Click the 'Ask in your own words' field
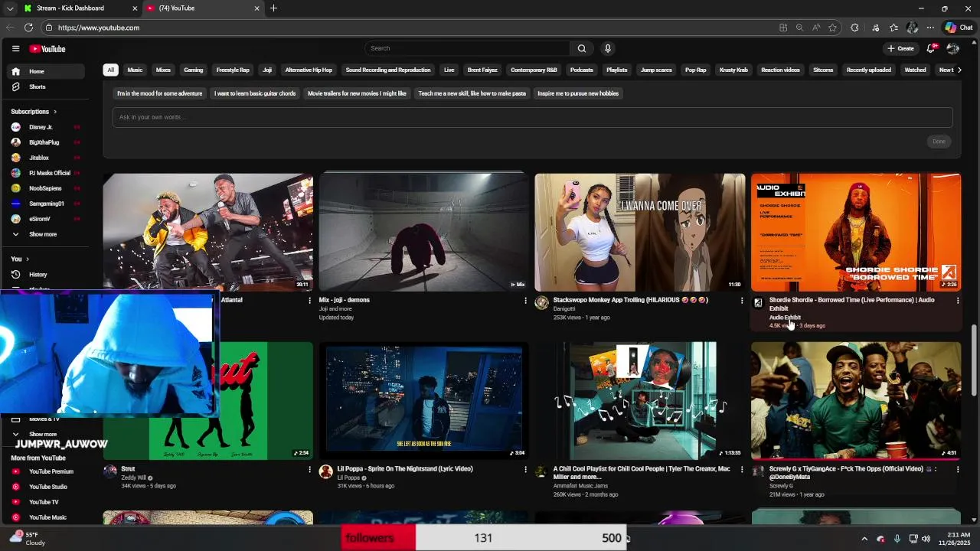 [533, 117]
